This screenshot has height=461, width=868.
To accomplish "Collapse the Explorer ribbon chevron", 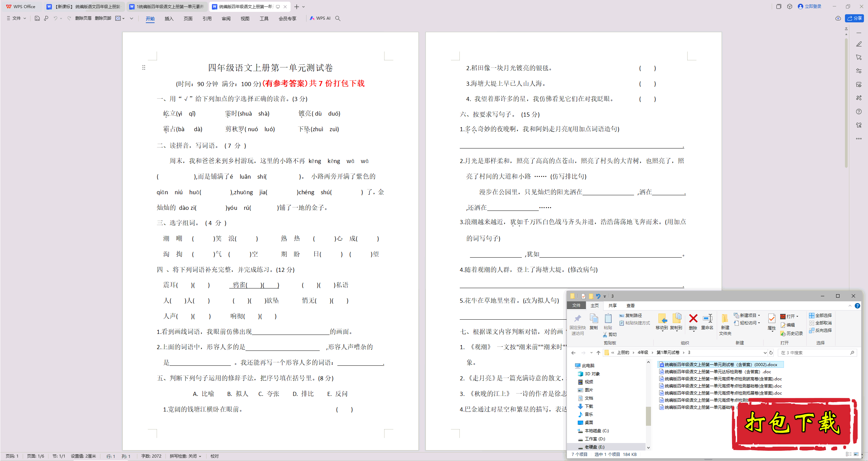I will click(x=850, y=306).
